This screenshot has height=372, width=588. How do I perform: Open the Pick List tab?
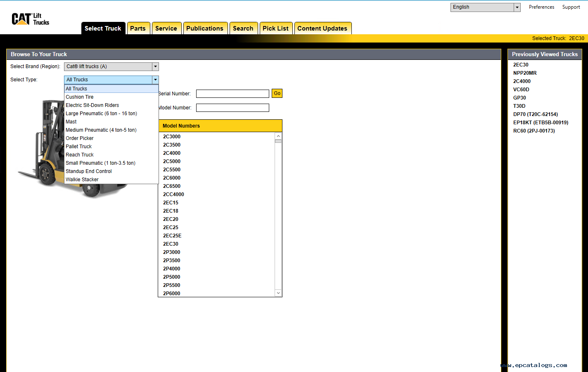pos(276,28)
